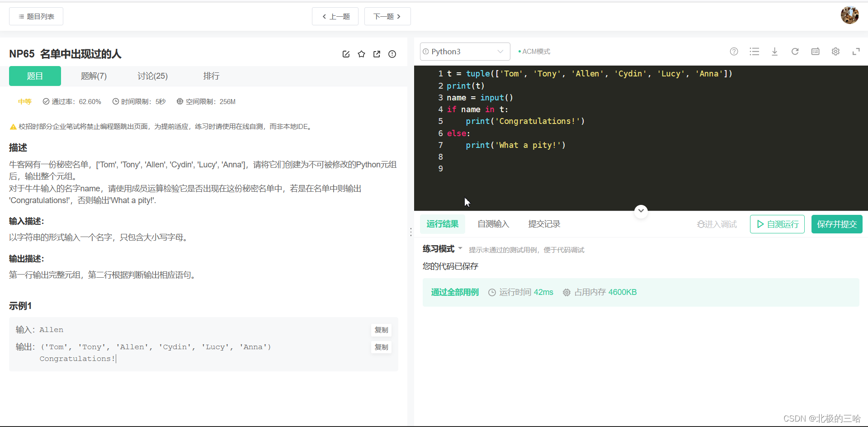Copy the sample output
This screenshot has height=427, width=868.
(x=381, y=347)
